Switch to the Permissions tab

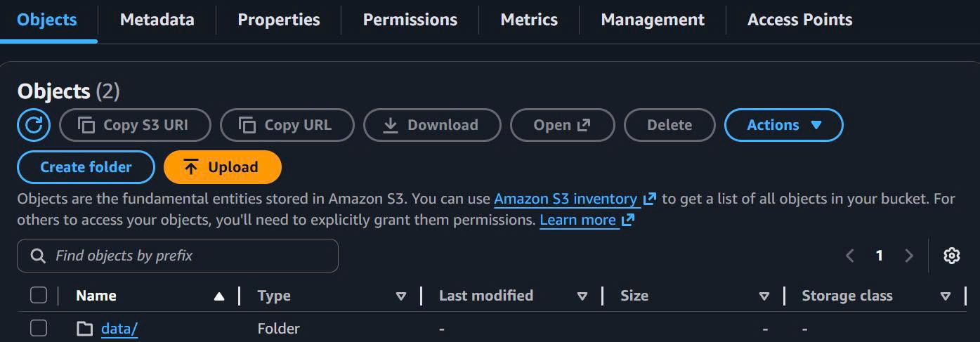click(x=410, y=20)
